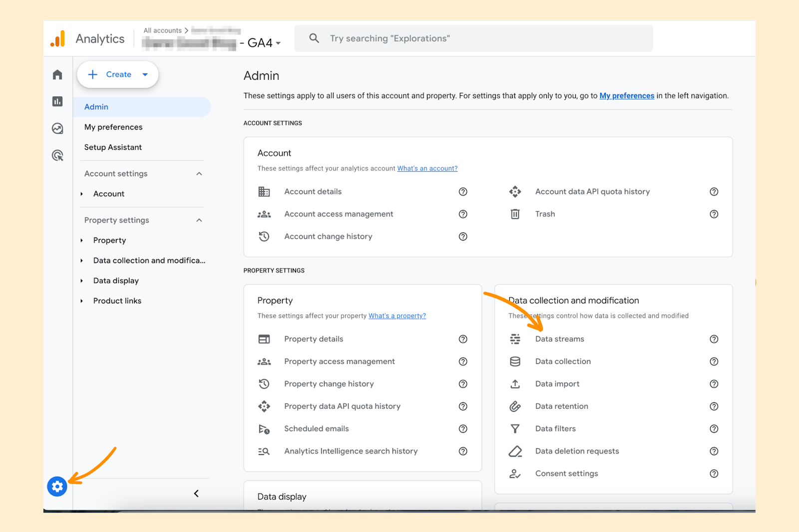The width and height of the screenshot is (799, 532).
Task: Open Admin settings via the gear icon
Action: [57, 487]
